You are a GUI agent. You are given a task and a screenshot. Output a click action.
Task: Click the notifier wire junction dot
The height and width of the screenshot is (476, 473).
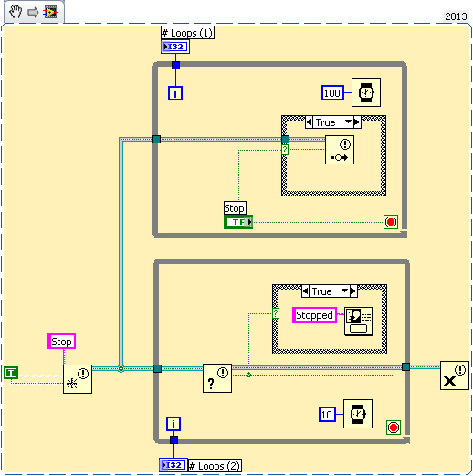tap(121, 369)
